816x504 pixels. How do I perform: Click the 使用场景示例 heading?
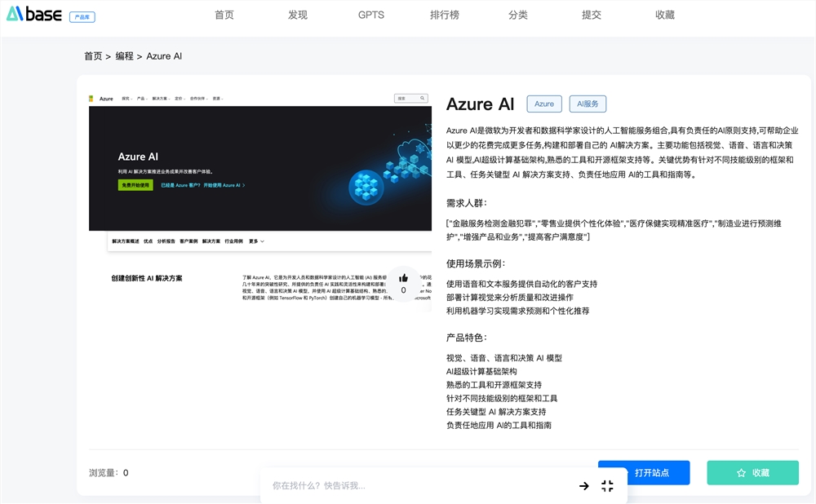[477, 263]
